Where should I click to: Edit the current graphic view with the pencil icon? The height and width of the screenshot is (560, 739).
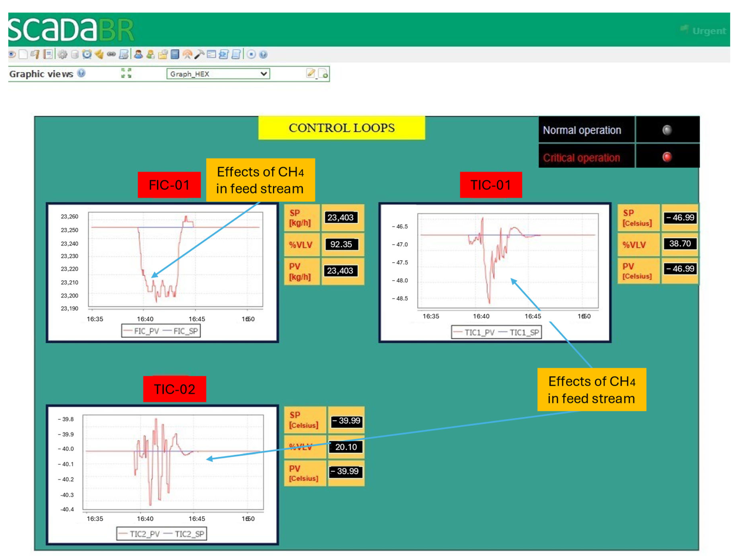(x=311, y=73)
